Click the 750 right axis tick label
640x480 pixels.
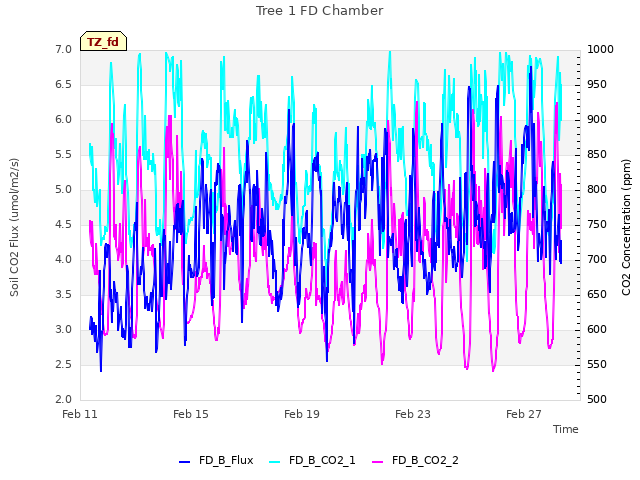pos(597,224)
